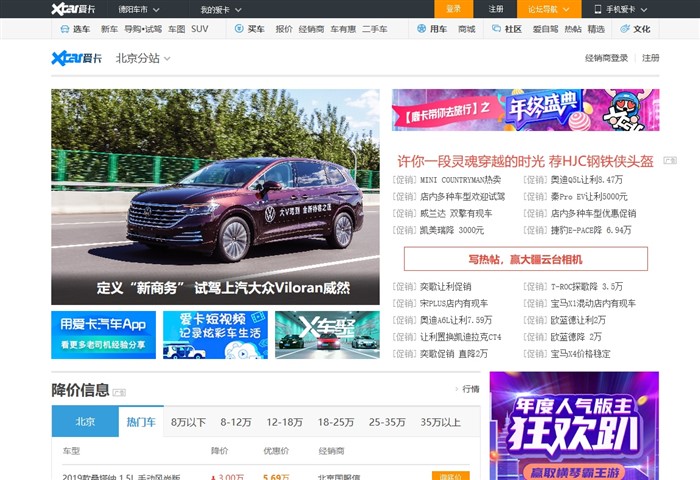Image resolution: width=700 pixels, height=480 pixels.
Task: Open the HJC钢铁侠头盔 headline
Action: coord(525,161)
